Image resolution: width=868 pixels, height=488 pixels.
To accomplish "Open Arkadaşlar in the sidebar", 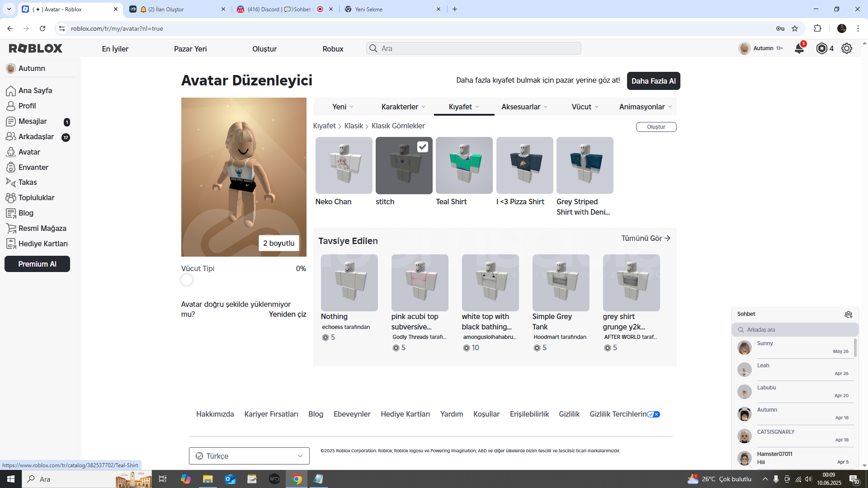I will pos(36,136).
